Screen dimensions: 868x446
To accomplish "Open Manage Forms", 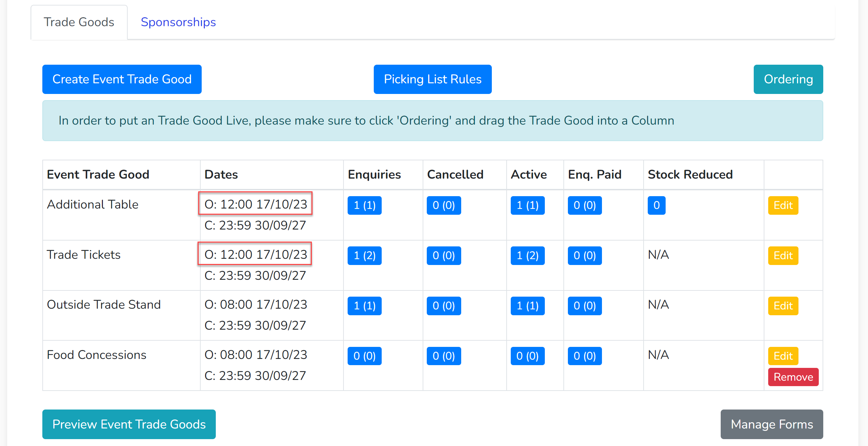I will coord(772,424).
